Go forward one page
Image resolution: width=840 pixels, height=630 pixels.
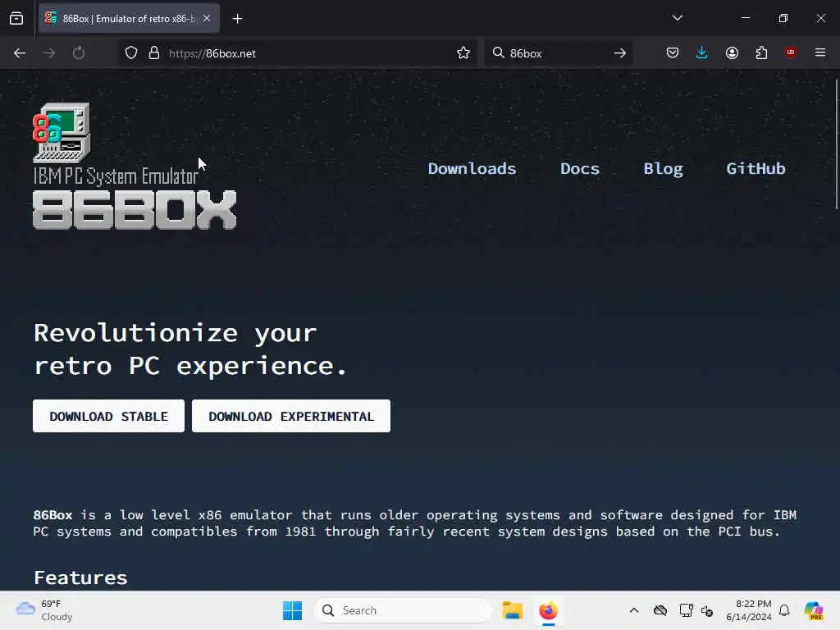click(x=49, y=53)
